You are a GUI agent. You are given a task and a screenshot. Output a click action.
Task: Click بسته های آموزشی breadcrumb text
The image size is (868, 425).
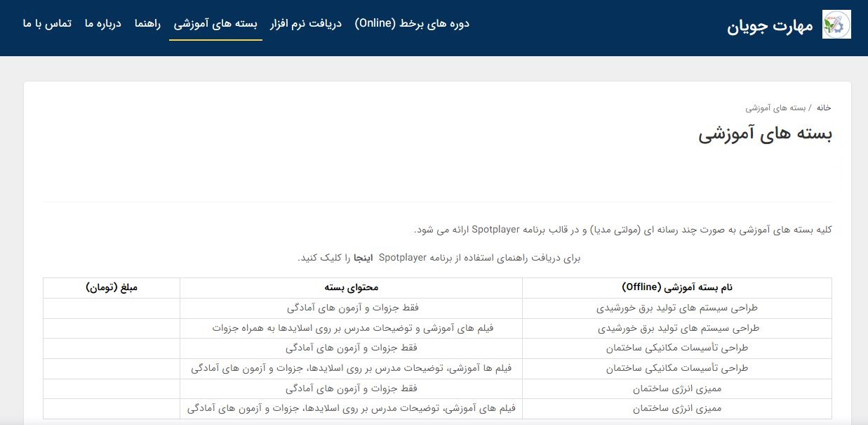tap(774, 108)
